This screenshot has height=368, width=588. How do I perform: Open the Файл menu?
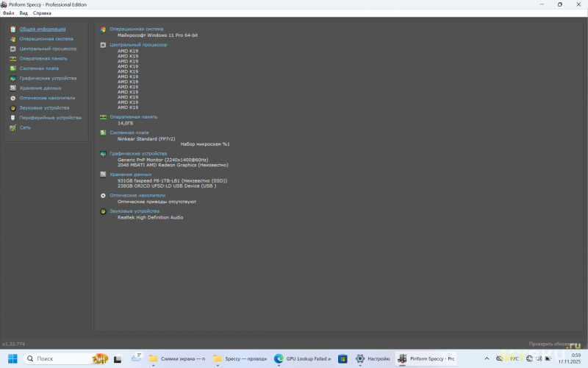pos(8,13)
